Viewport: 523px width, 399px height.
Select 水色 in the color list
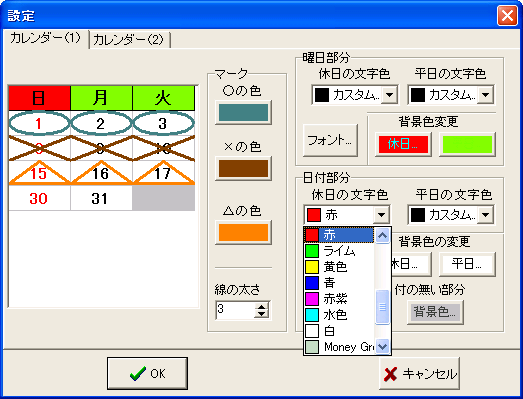(x=339, y=315)
